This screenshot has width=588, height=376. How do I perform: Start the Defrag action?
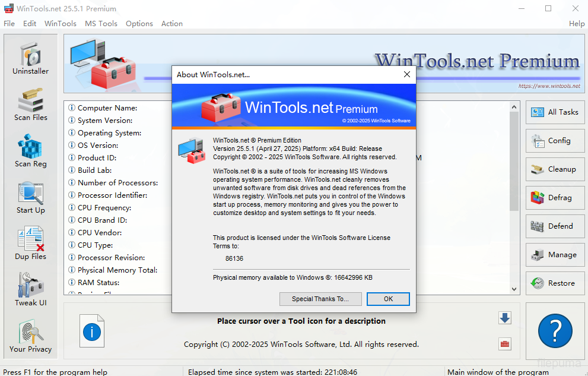click(555, 198)
